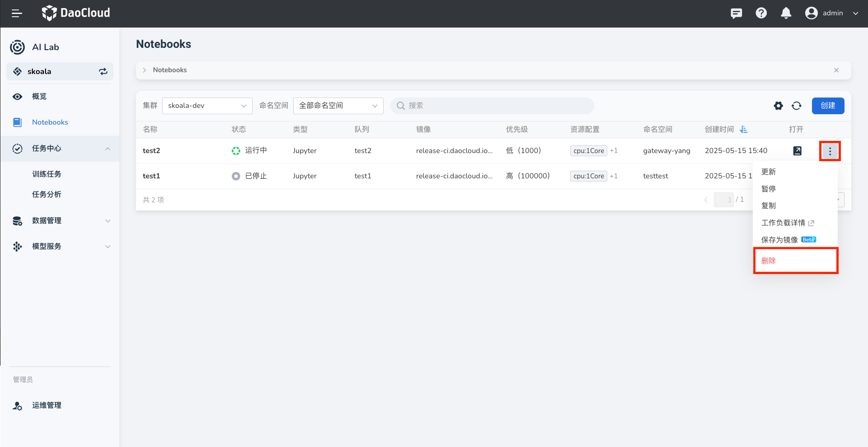This screenshot has width=868, height=447.
Task: Open the messages chat icon
Action: coord(736,14)
